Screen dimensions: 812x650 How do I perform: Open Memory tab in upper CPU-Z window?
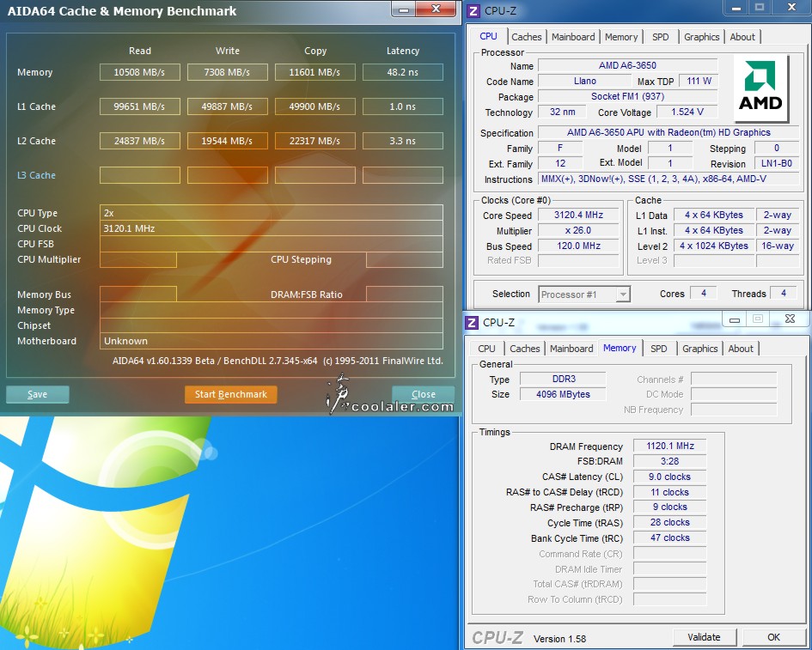(x=621, y=37)
